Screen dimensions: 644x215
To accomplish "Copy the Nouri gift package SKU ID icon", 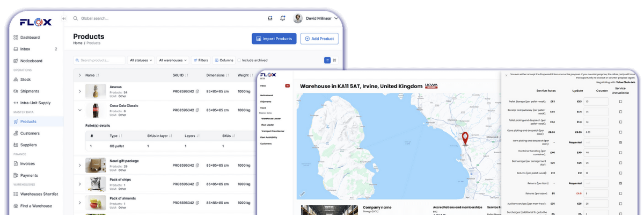I will [197, 165].
